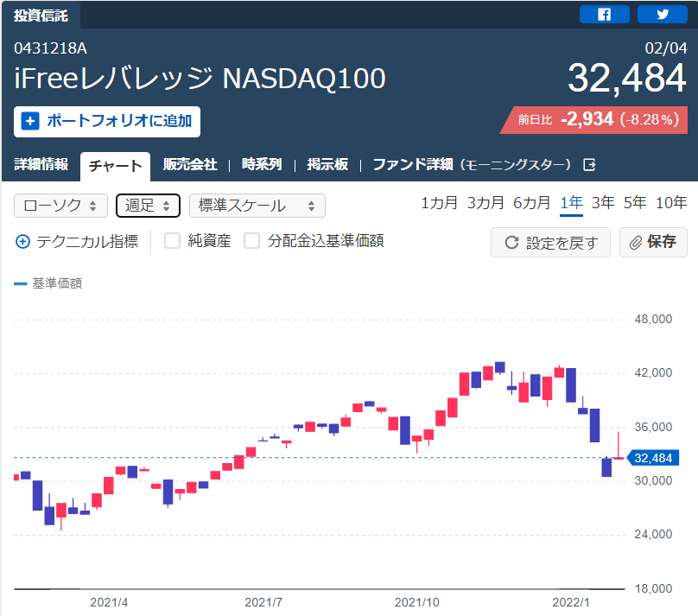This screenshot has width=698, height=616.
Task: Select the チャート tab
Action: [x=115, y=166]
